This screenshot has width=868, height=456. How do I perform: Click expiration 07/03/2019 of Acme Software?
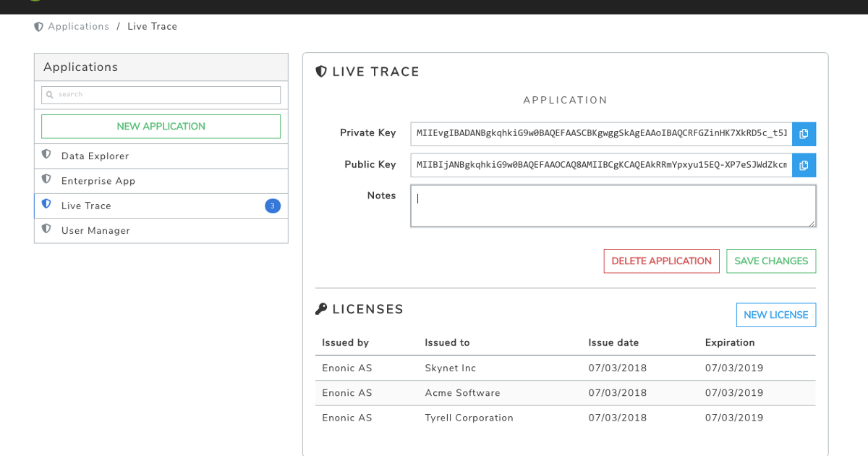(x=734, y=393)
